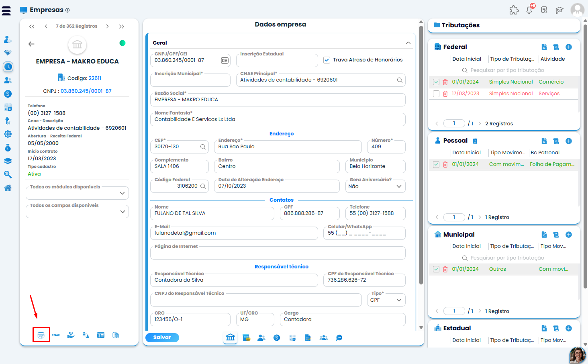Open Todos os módulos disponíveis dropdown
The height and width of the screenshot is (364, 588).
click(x=77, y=193)
